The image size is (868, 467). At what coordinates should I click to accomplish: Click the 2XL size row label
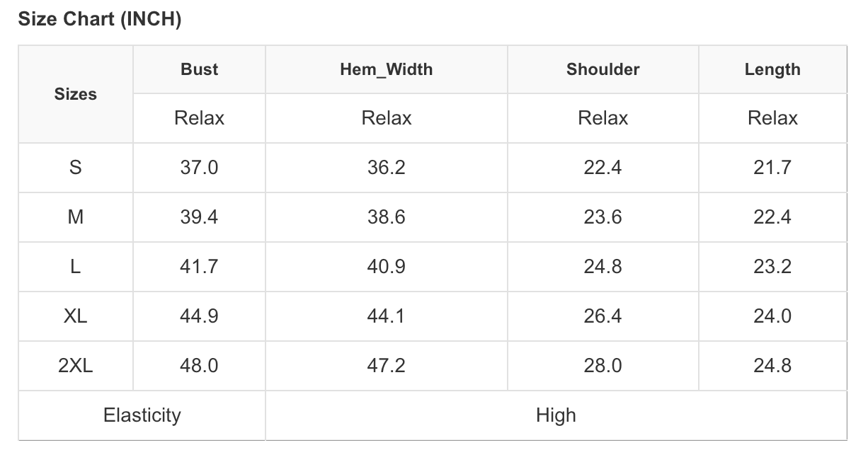76,366
